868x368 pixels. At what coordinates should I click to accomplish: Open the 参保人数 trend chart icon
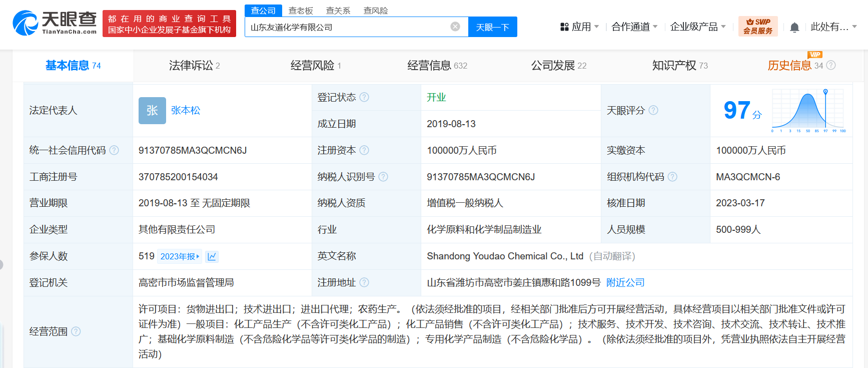(x=212, y=256)
